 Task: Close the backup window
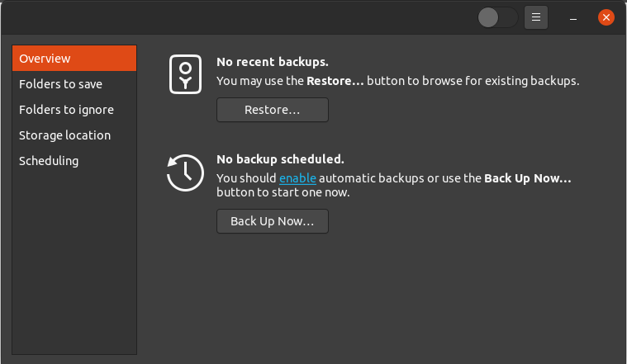coord(606,17)
